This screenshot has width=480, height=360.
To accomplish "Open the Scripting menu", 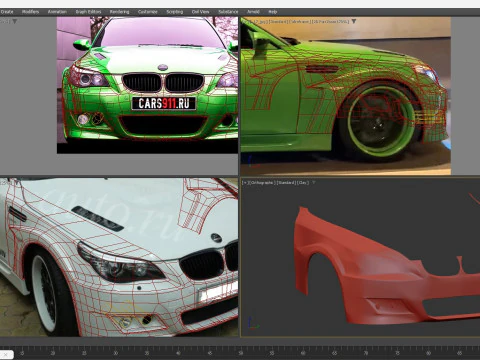I will [x=175, y=12].
